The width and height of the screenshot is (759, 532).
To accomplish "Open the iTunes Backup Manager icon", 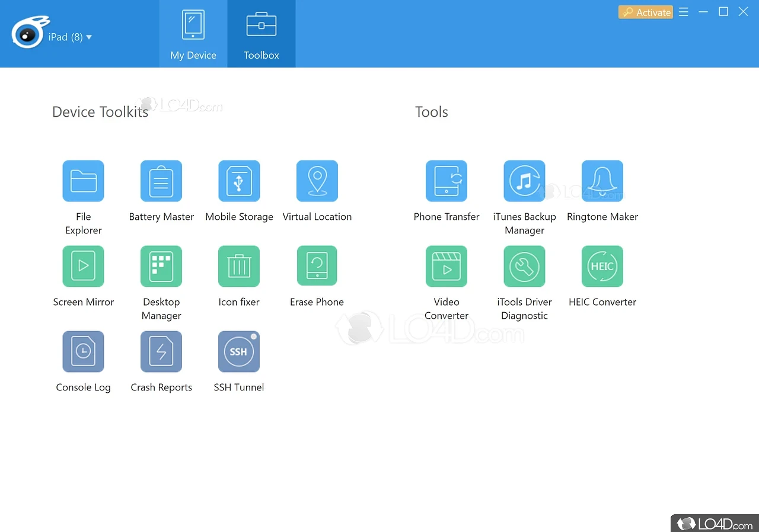I will coord(524,181).
